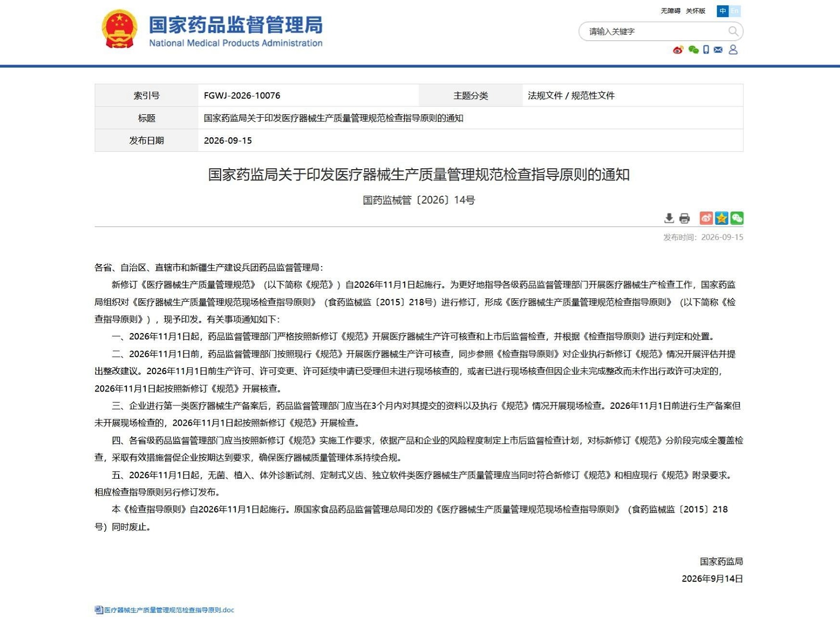Click the email envelope icon
Screen dimensions: 840x630
[x=718, y=50]
